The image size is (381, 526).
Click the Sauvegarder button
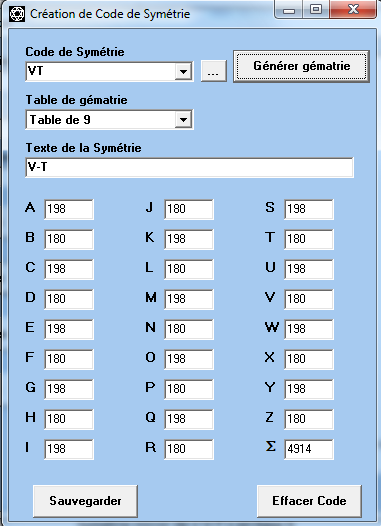tap(85, 501)
